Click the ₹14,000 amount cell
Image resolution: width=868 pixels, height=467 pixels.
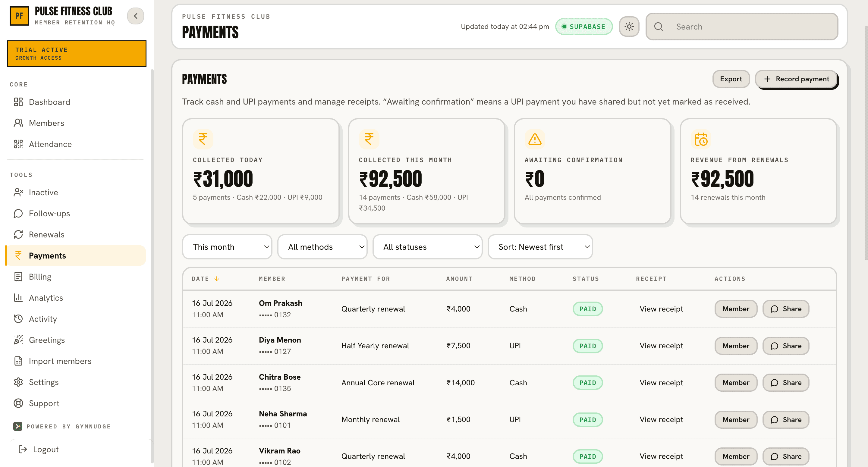[x=460, y=383]
